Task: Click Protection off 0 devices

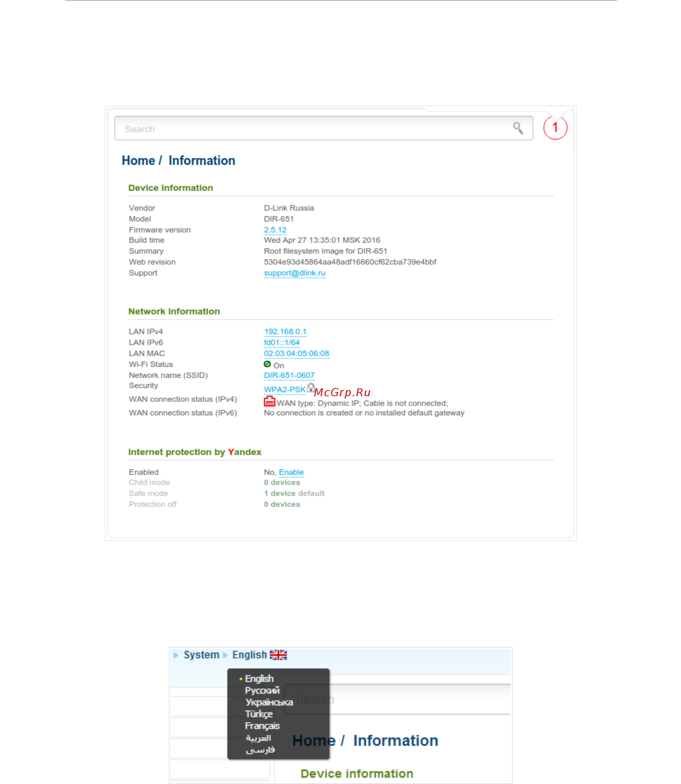Action: (282, 505)
